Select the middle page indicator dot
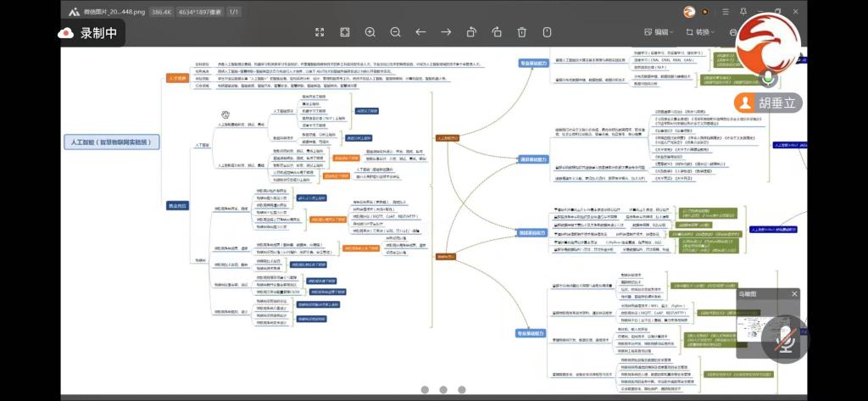This screenshot has width=868, height=401. pos(442,390)
